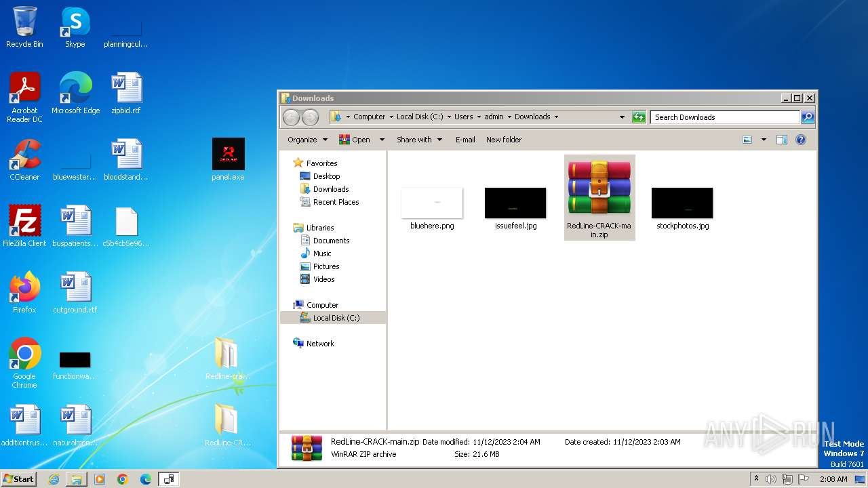Expand dropdown arrow after Downloads breadcrumb
This screenshot has height=488, width=868.
(556, 117)
